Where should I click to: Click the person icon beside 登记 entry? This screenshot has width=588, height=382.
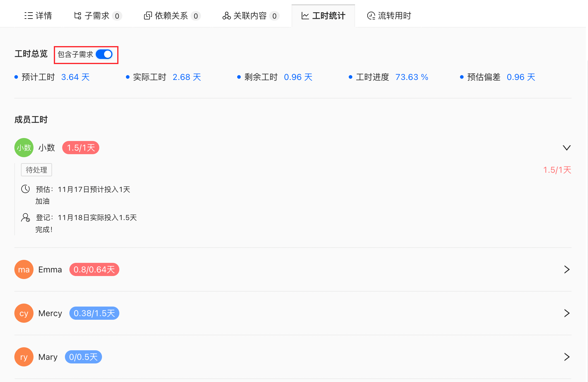tap(25, 217)
